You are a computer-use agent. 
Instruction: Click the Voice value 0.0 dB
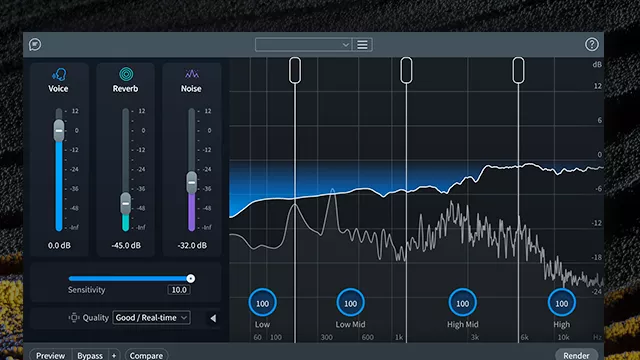(x=59, y=245)
